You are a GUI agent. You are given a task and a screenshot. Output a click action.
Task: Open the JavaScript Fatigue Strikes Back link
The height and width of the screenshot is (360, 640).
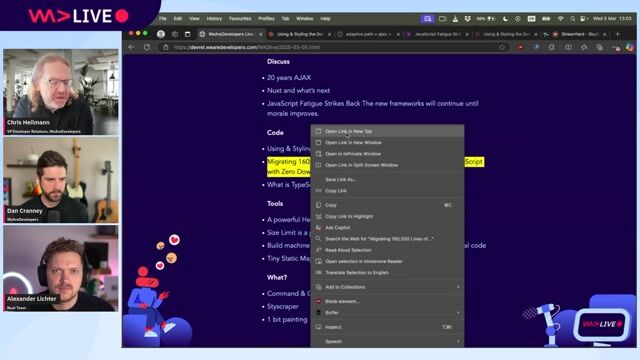click(372, 109)
